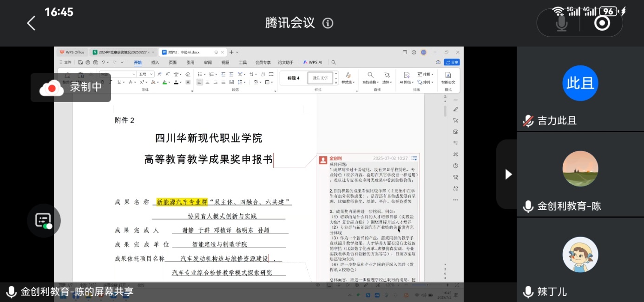This screenshot has height=302, width=644.
Task: Tap the back arrow to leave the meeting view
Action: (31, 23)
